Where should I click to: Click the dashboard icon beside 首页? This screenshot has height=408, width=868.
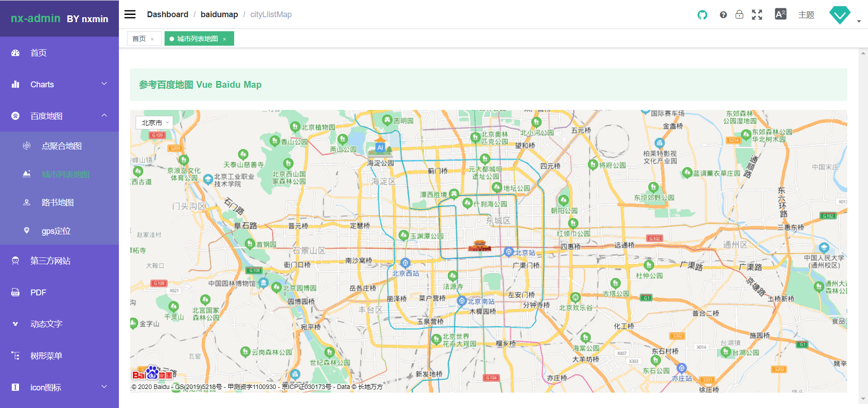15,53
